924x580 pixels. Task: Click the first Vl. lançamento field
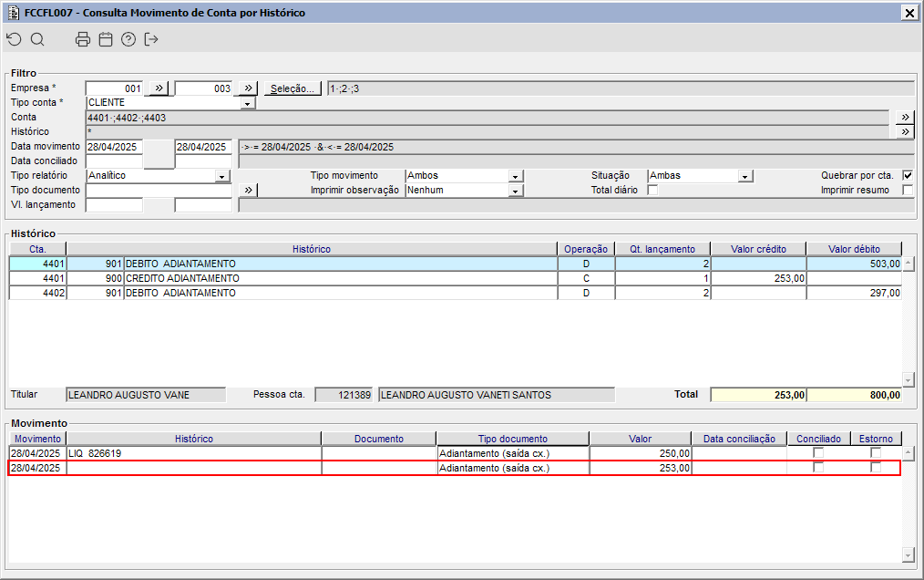pos(114,205)
